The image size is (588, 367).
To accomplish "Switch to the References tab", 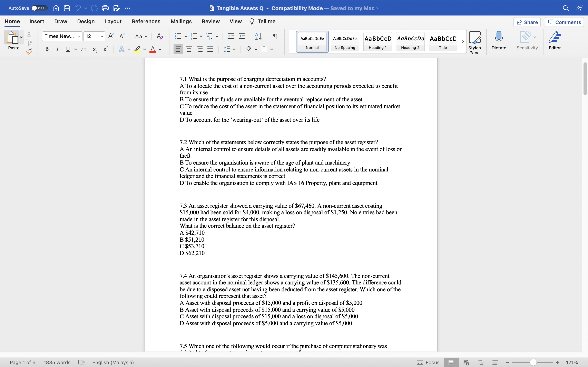I will [146, 21].
